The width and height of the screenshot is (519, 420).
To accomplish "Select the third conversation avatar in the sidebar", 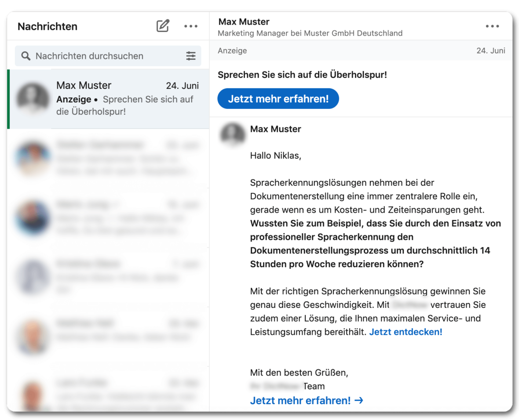I will tap(32, 278).
